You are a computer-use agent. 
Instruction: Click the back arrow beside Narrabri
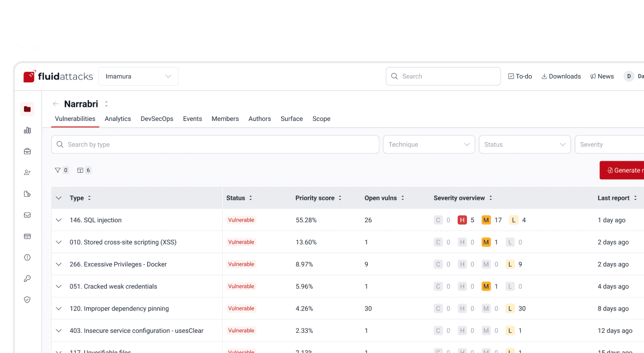click(56, 104)
